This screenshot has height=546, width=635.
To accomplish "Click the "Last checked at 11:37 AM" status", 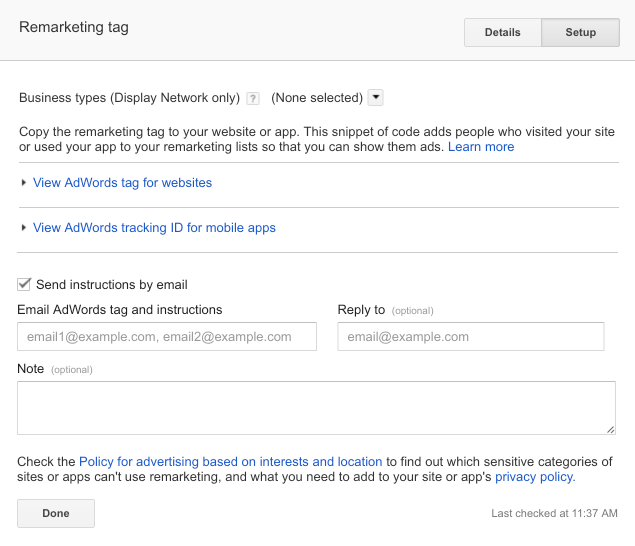I will click(x=554, y=514).
